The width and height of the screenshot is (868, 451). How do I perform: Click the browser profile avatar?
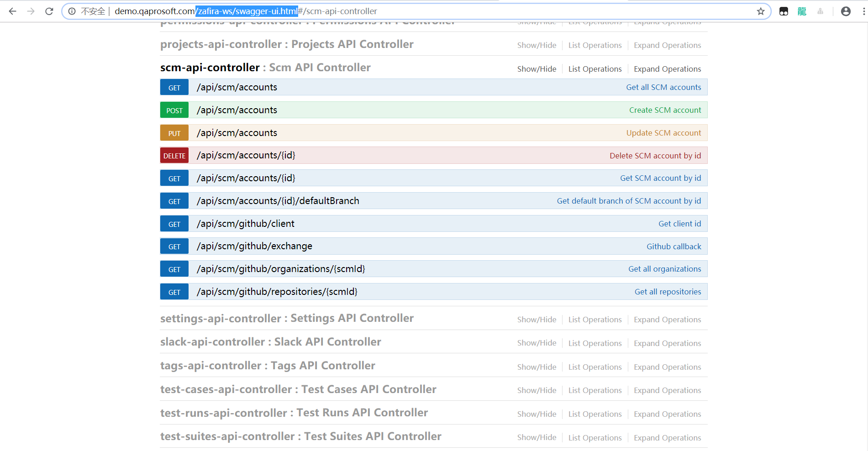846,11
